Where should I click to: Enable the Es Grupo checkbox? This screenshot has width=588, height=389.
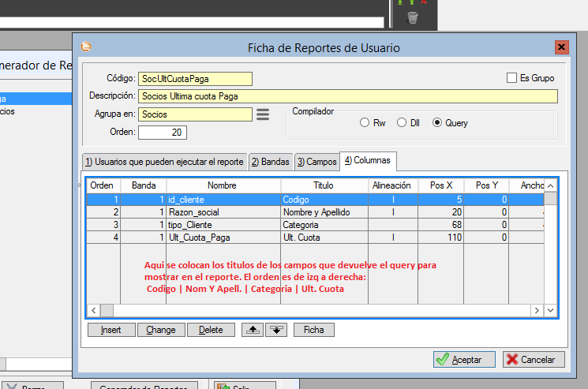(511, 78)
